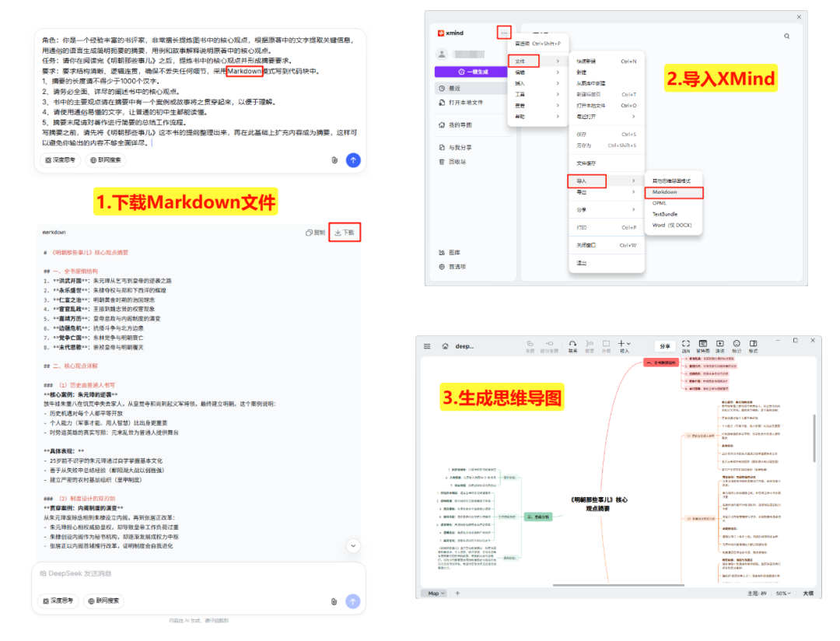The height and width of the screenshot is (641, 840).
Task: Open the 插入 plus dropdown in editor toolbar
Action: click(624, 347)
